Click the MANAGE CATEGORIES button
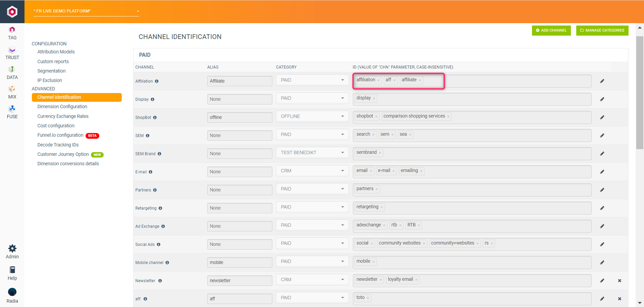Screen dimensions: 644x307 [602, 30]
